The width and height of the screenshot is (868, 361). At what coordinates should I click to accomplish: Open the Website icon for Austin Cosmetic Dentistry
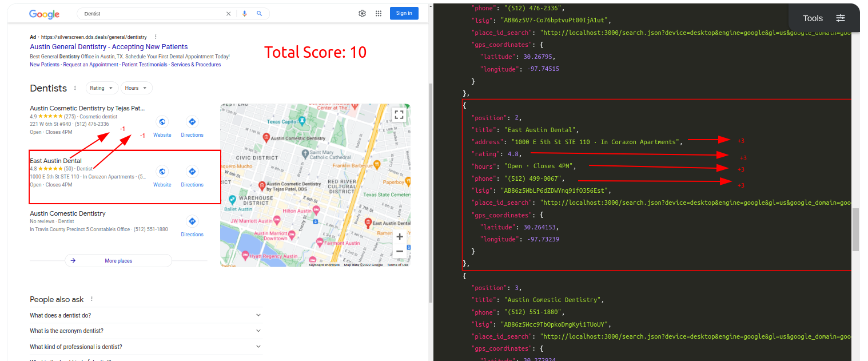162,122
